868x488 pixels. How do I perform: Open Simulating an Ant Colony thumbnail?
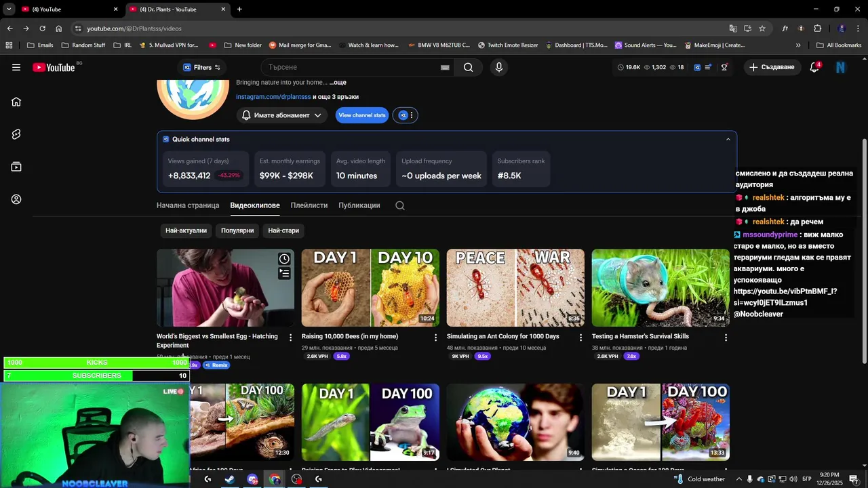tap(515, 287)
